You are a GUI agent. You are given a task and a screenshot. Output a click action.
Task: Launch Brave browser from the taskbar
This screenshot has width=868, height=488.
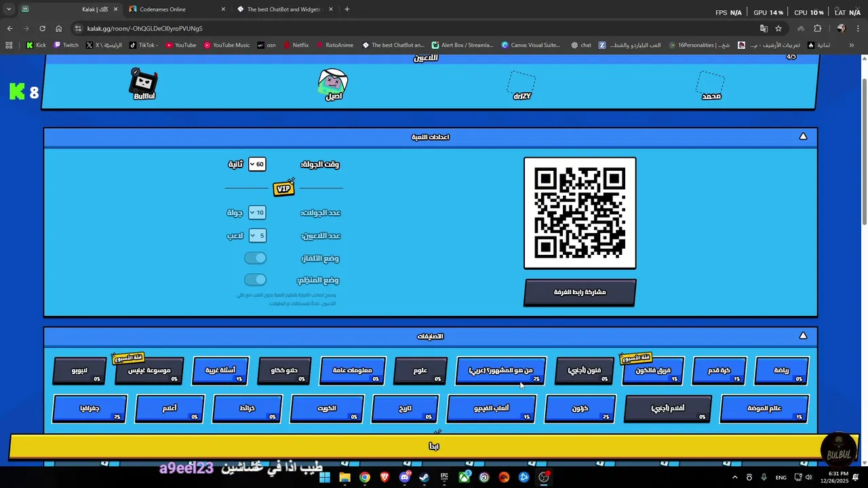tap(384, 477)
